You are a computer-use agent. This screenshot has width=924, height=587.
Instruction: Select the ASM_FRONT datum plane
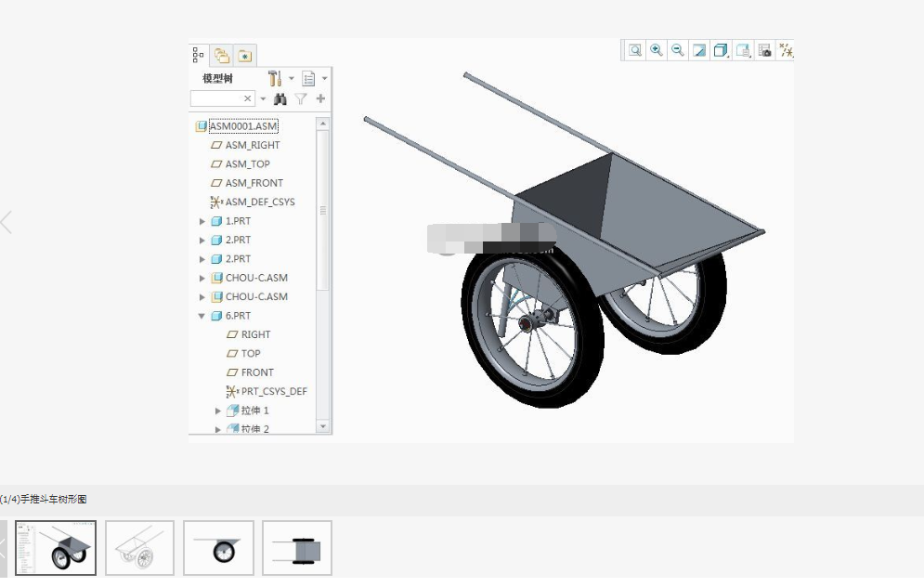point(254,183)
